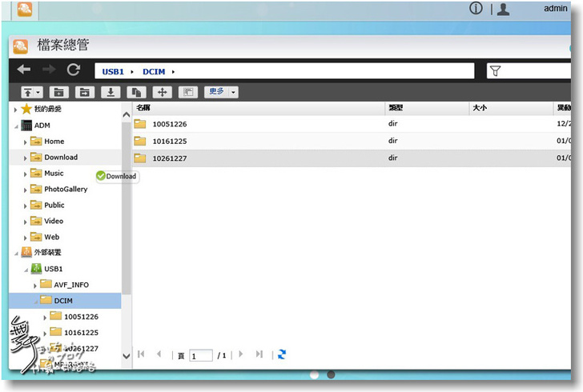Open the info icon in top bar
This screenshot has height=392, width=583.
tap(476, 8)
